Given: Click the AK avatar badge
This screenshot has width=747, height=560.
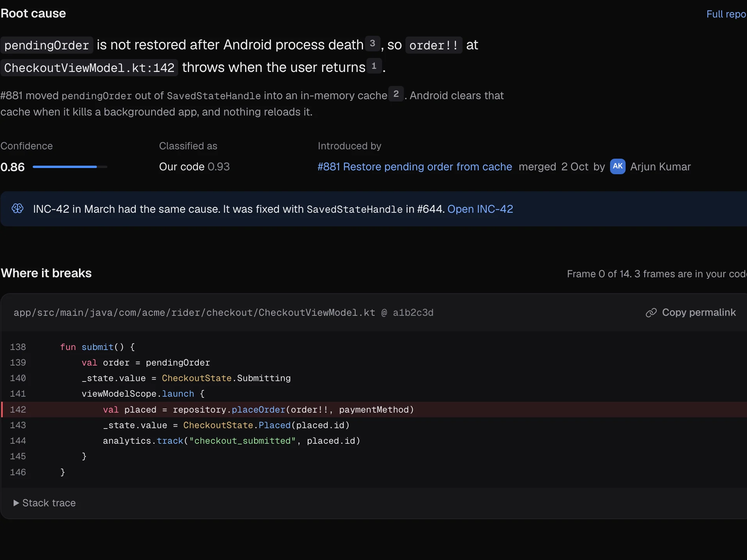Looking at the screenshot, I should 617,166.
